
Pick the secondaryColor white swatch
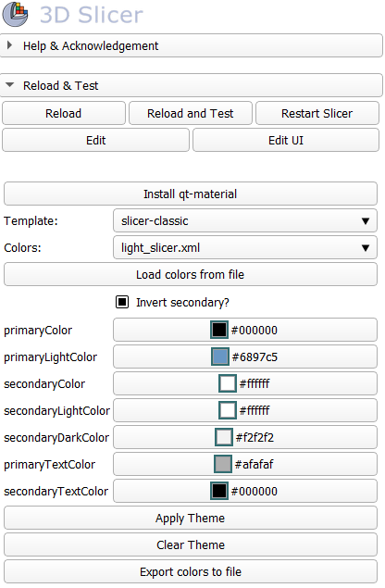coord(228,383)
